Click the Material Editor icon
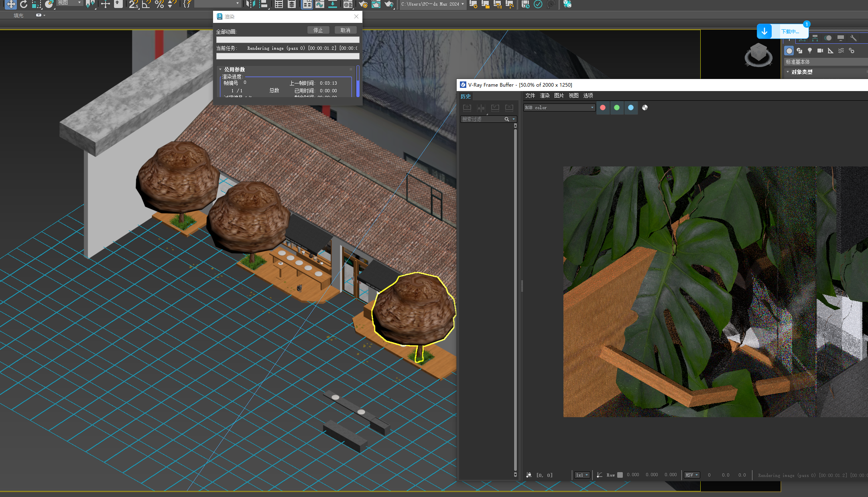 (x=348, y=4)
